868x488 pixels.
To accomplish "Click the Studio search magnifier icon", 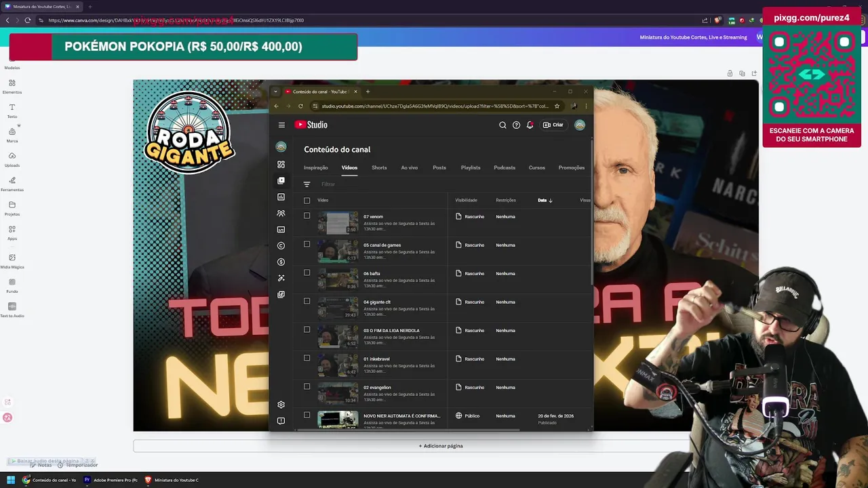I will click(x=502, y=125).
